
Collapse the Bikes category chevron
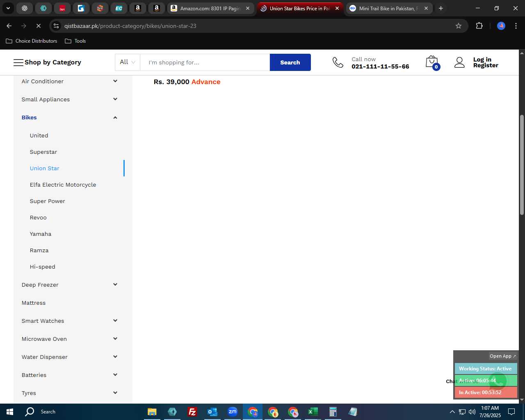tap(115, 117)
